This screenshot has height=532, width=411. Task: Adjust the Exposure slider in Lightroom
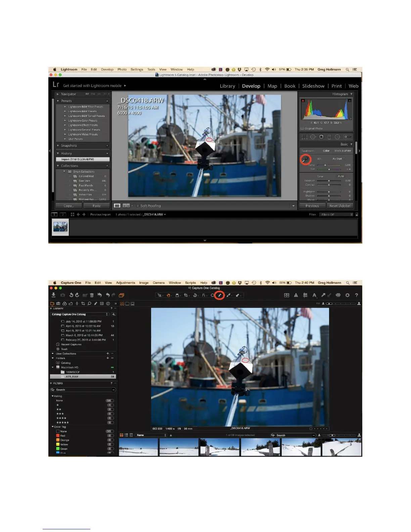pyautogui.click(x=329, y=181)
